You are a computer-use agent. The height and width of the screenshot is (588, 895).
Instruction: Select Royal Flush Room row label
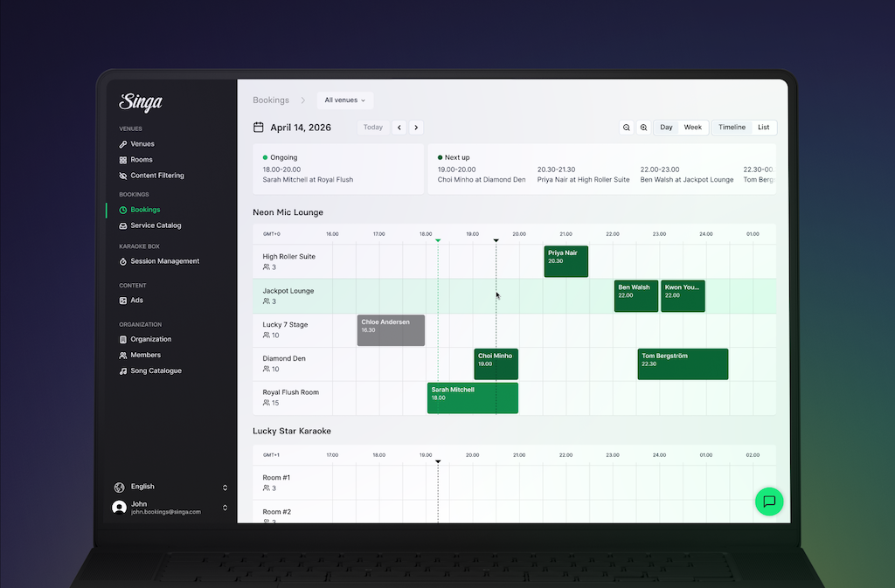(290, 392)
